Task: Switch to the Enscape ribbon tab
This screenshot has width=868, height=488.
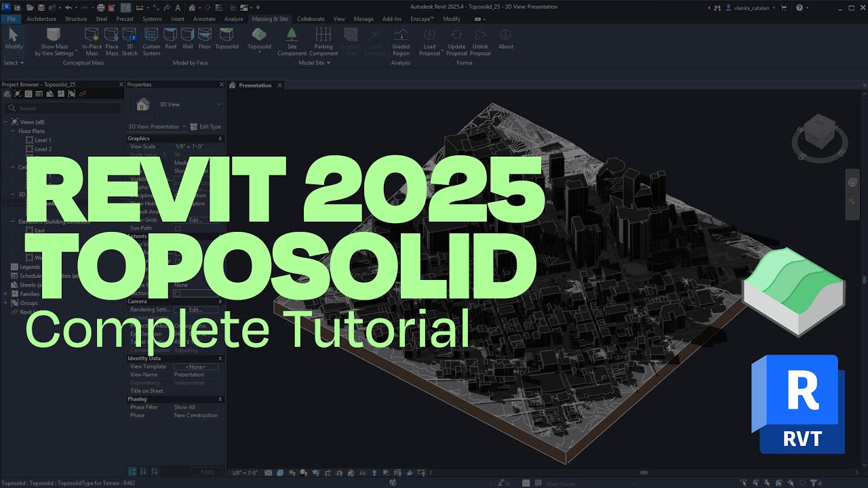Action: point(422,19)
